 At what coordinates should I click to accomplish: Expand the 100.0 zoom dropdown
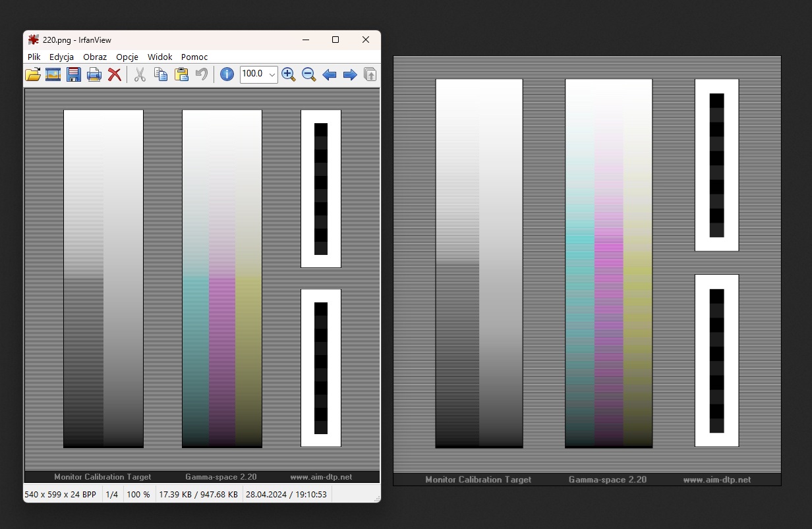point(272,74)
